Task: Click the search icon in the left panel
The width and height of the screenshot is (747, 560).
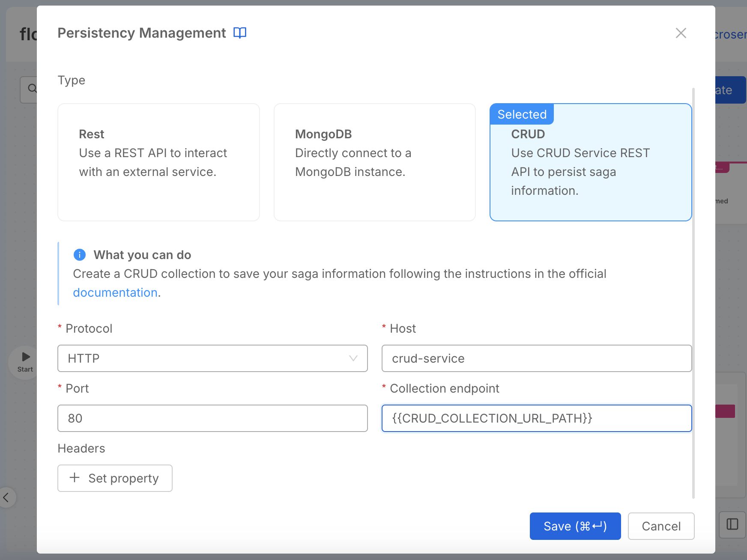Action: coord(33,89)
